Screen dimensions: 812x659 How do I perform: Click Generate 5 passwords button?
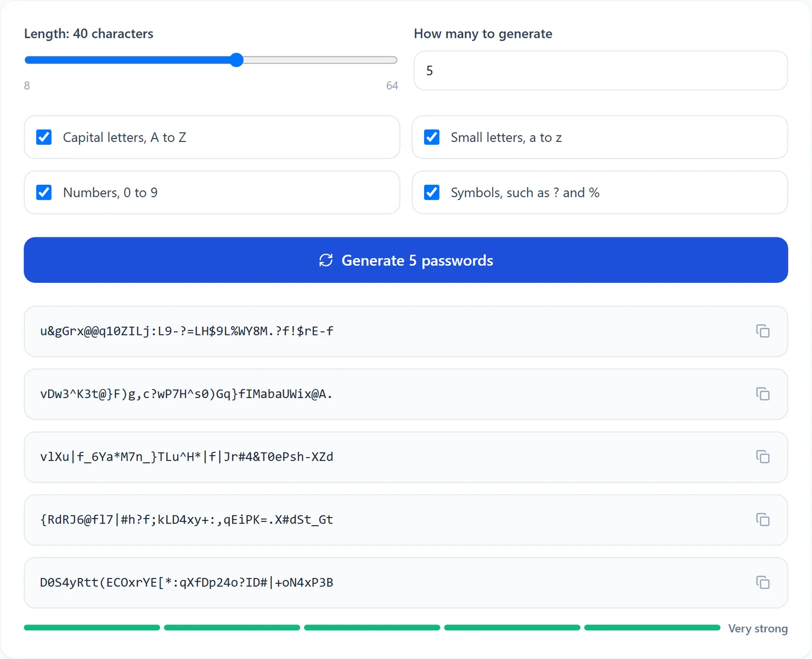click(x=406, y=260)
